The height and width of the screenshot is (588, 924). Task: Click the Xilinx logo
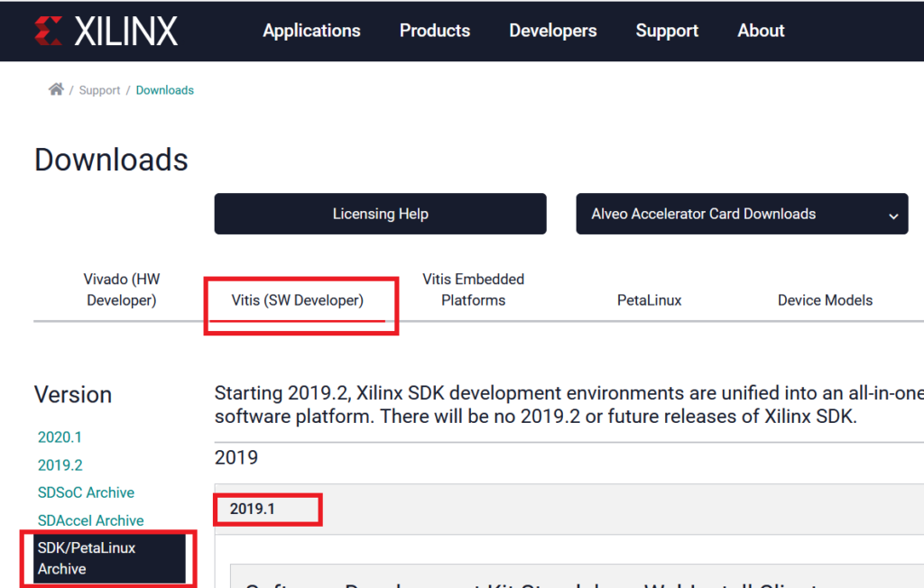pyautogui.click(x=106, y=31)
